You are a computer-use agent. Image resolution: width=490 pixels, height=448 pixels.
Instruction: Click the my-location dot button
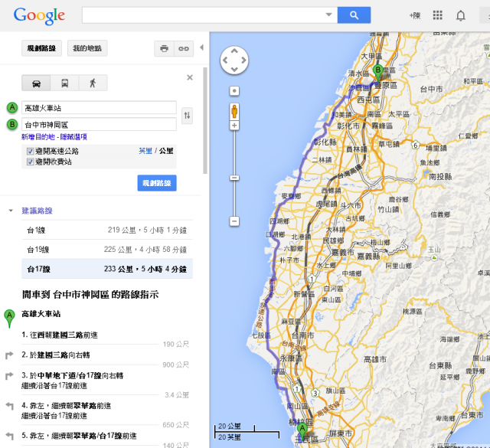click(x=234, y=91)
